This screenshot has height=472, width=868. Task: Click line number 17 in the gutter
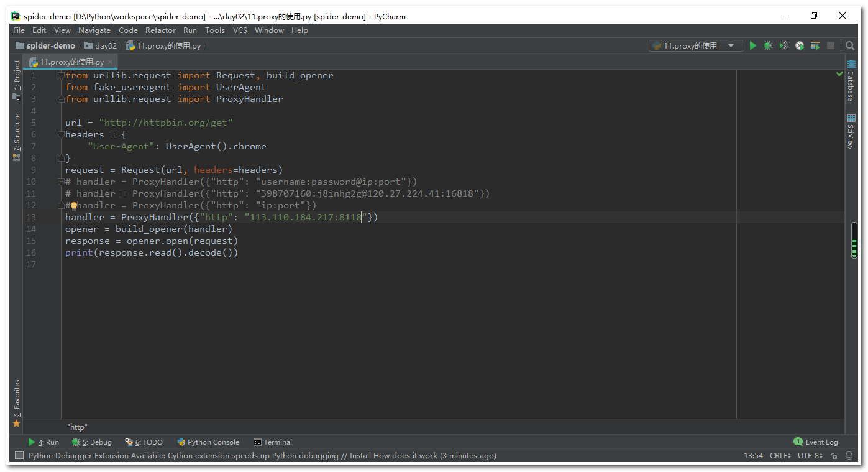[31, 264]
